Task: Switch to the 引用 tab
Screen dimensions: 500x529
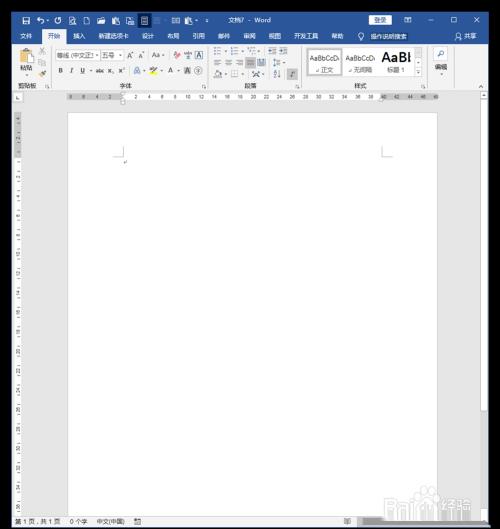Action: coord(199,36)
